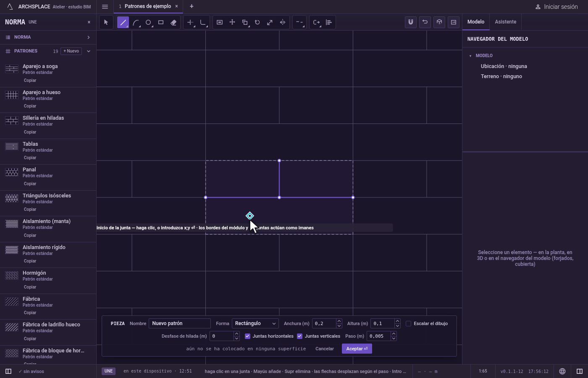The width and height of the screenshot is (588, 378).
Task: Enable Escalar el dibujo checkbox
Action: point(408,323)
